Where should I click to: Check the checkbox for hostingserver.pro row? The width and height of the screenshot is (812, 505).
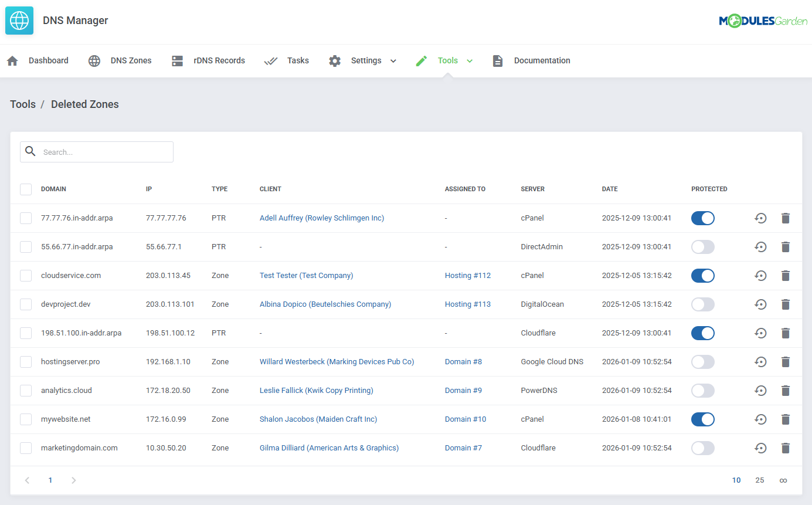pyautogui.click(x=25, y=361)
